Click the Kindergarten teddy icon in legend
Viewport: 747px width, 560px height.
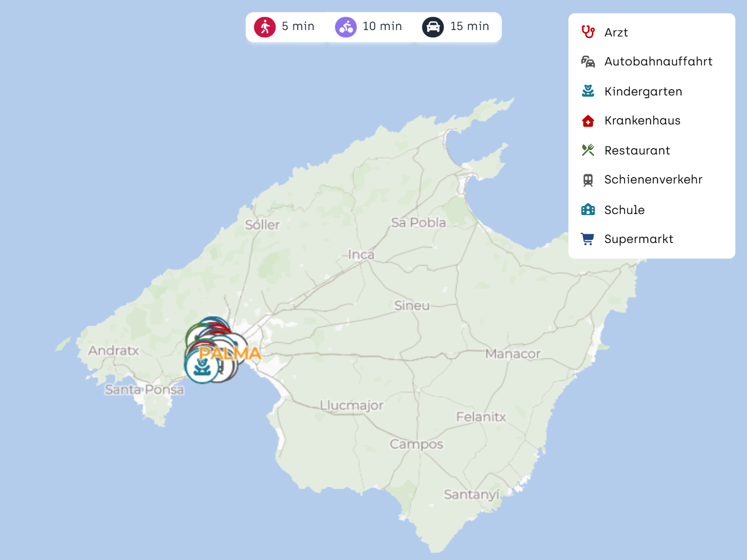588,91
